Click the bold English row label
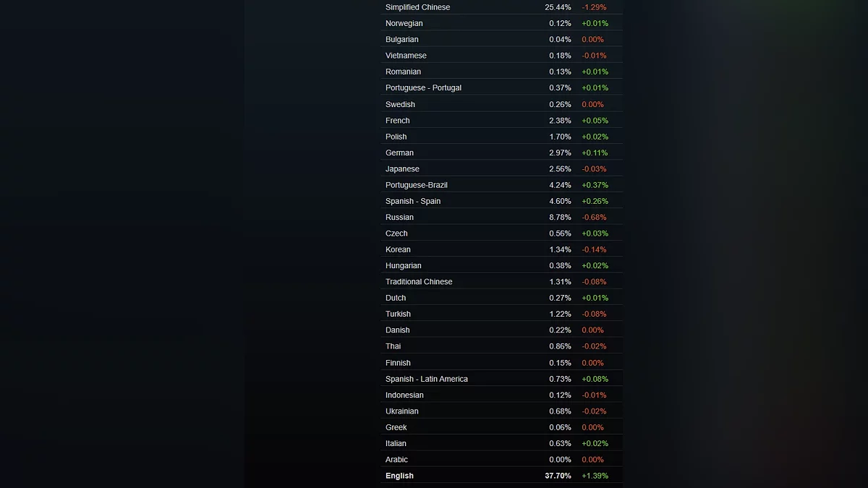Screen dimensions: 868x488 (x=399, y=476)
